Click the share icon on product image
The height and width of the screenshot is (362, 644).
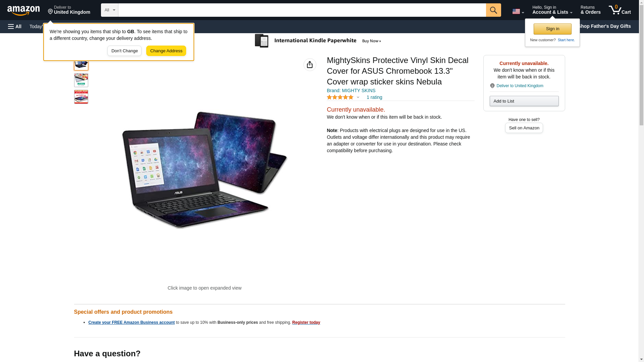point(310,65)
